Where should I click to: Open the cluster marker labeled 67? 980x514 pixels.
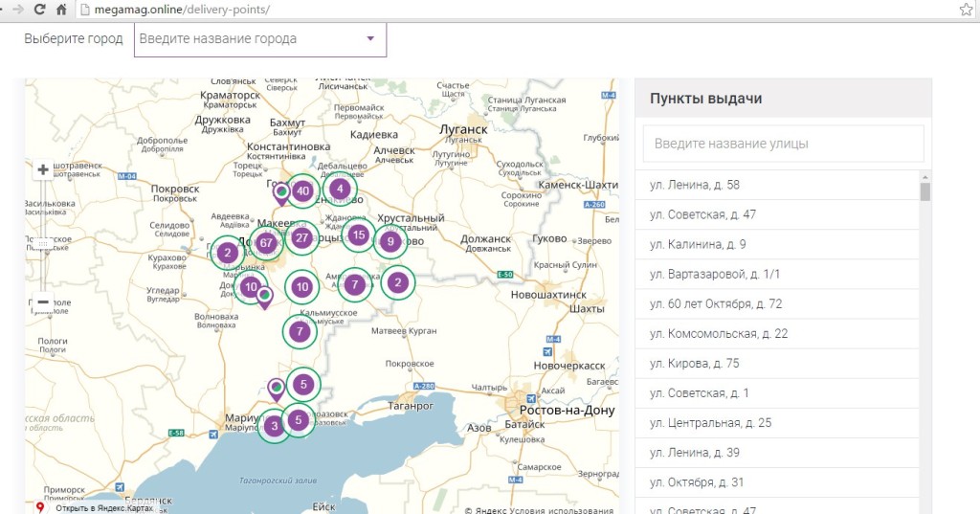267,242
